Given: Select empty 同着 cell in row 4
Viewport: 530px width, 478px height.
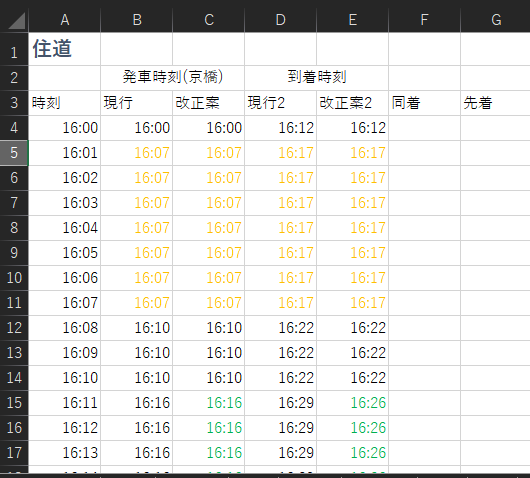Looking at the screenshot, I should [425, 128].
